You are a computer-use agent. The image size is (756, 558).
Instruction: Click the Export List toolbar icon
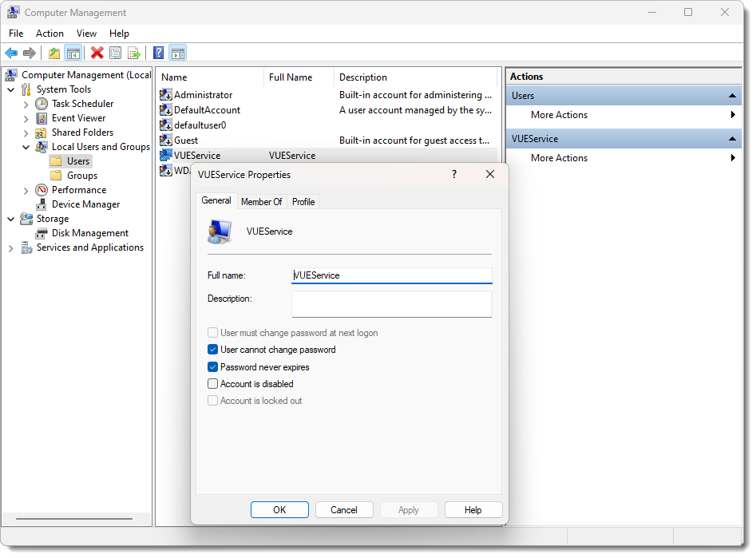[x=134, y=53]
